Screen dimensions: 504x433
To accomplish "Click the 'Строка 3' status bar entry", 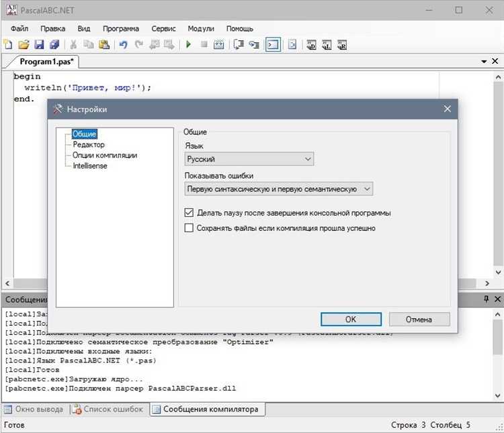I will point(408,425).
